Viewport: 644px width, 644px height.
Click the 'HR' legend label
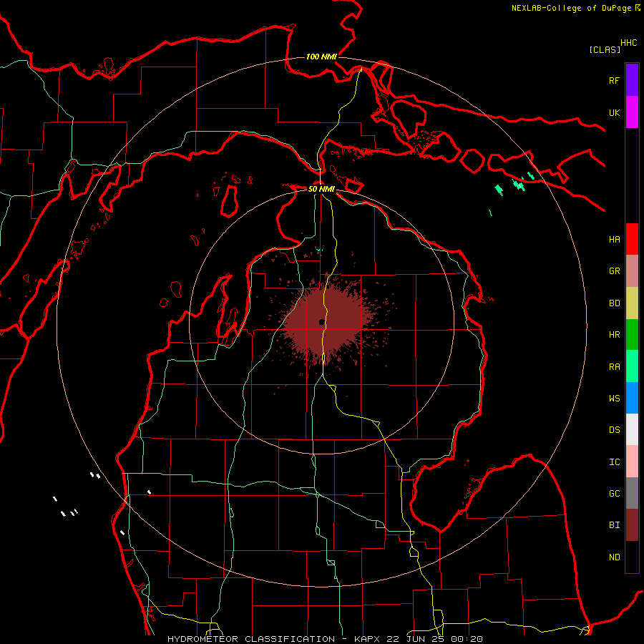[x=614, y=335]
